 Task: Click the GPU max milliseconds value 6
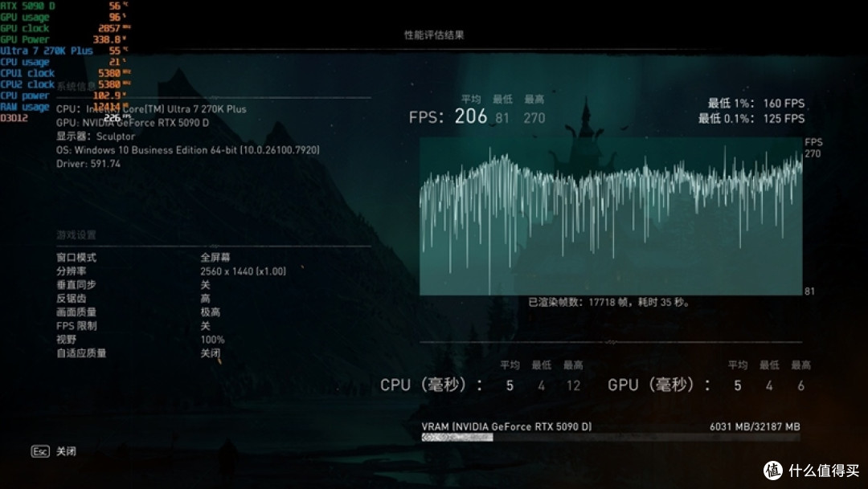tap(800, 385)
